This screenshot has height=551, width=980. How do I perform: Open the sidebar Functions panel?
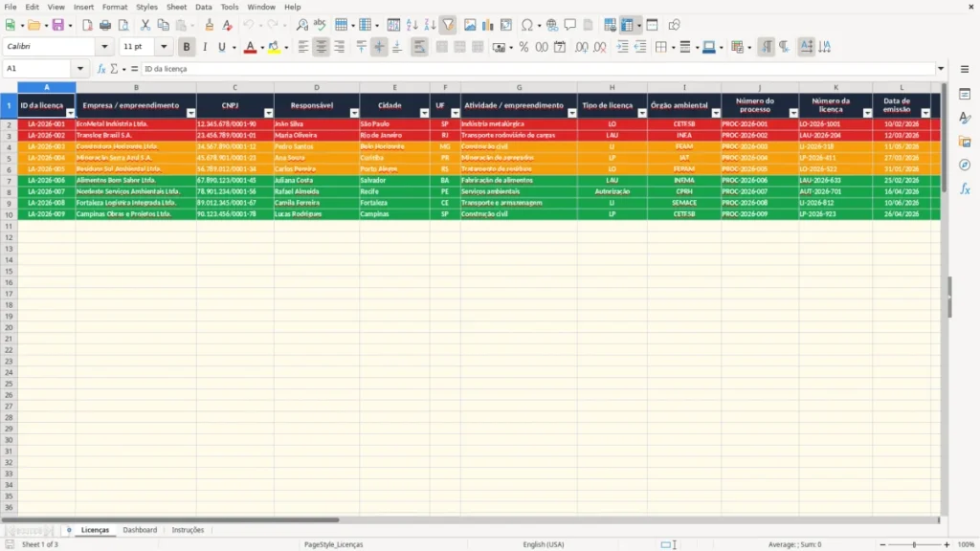tap(965, 188)
